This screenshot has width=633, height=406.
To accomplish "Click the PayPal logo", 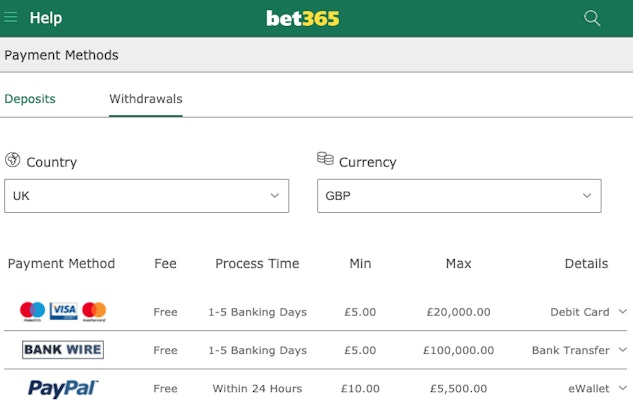I will [63, 388].
